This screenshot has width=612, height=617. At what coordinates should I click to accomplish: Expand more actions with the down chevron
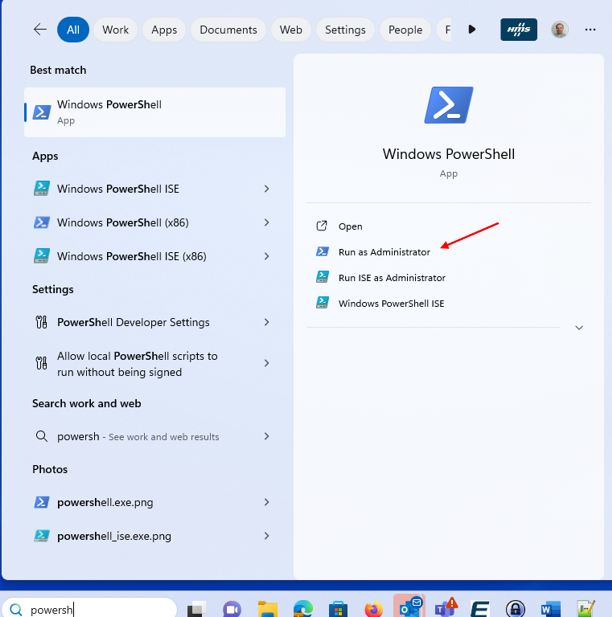[579, 327]
